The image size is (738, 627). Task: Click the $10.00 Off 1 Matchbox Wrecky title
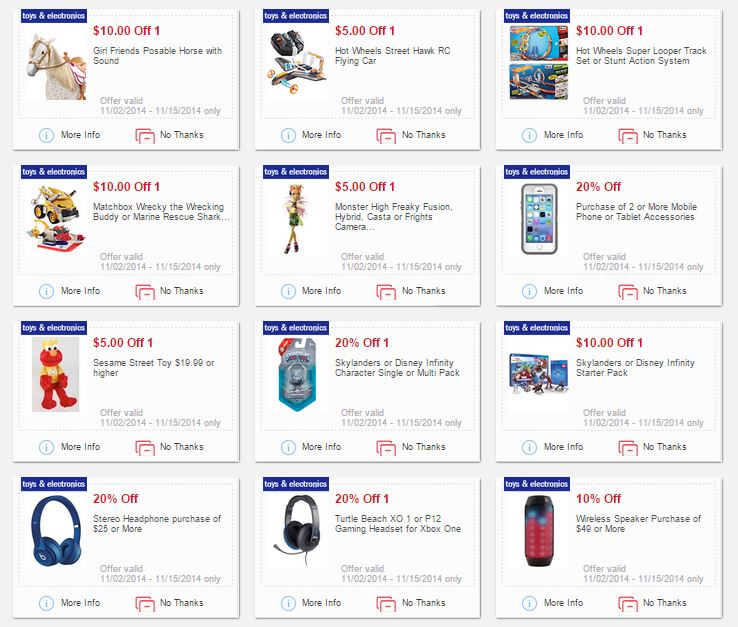tap(132, 187)
